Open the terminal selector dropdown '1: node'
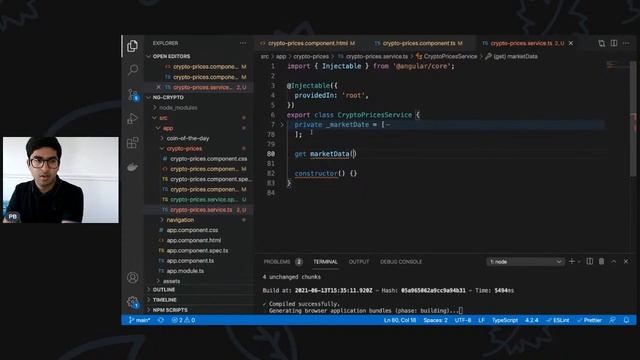This screenshot has height=360, width=640. tap(525, 262)
